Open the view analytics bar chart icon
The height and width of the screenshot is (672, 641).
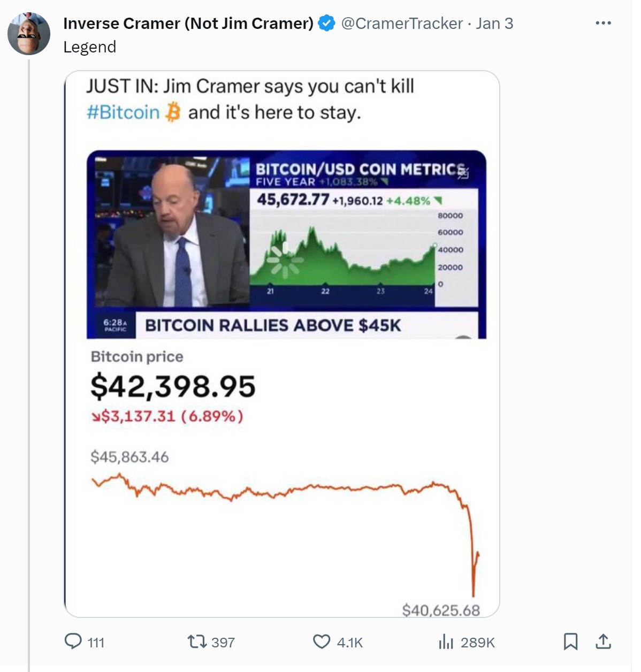[x=446, y=642]
